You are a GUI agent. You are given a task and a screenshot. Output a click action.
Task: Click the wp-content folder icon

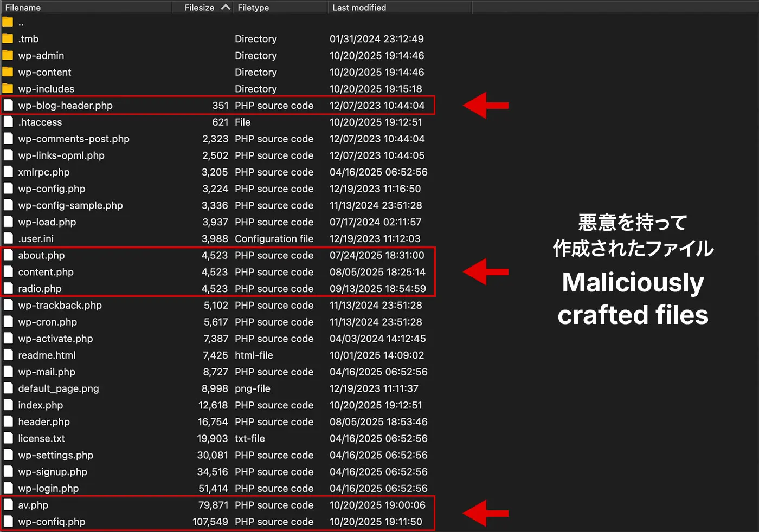(8, 72)
